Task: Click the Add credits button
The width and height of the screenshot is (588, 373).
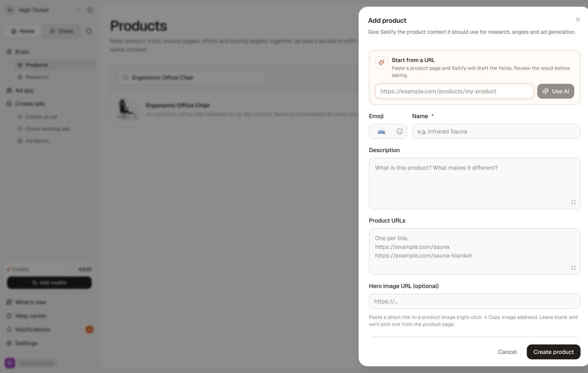Action: (x=49, y=283)
